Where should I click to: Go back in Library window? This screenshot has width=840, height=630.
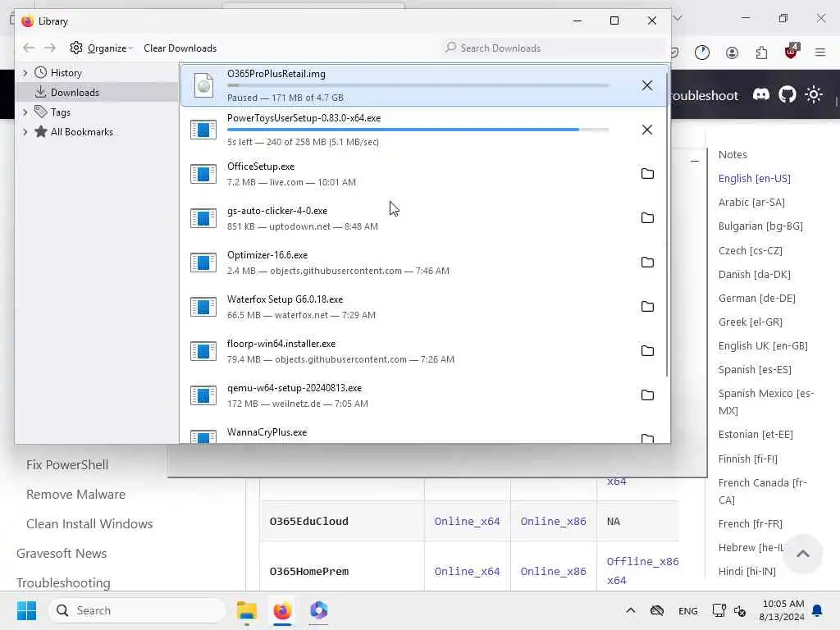point(29,48)
